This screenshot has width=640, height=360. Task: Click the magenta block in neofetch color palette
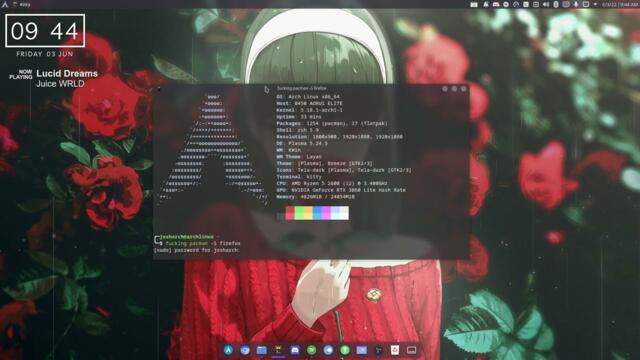pyautogui.click(x=326, y=213)
